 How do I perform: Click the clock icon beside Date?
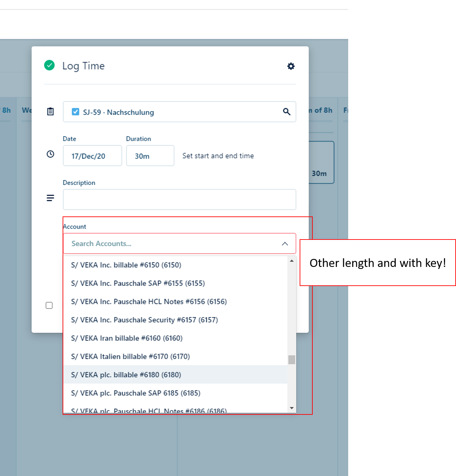pyautogui.click(x=50, y=154)
